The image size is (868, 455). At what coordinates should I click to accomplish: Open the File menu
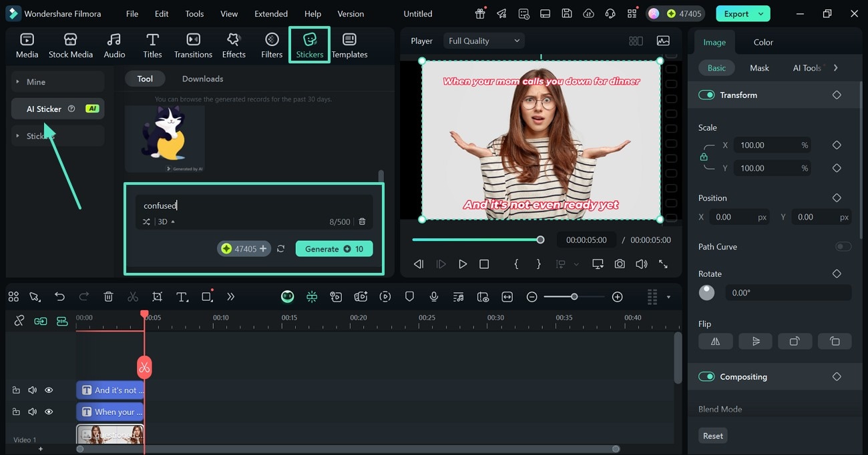132,13
